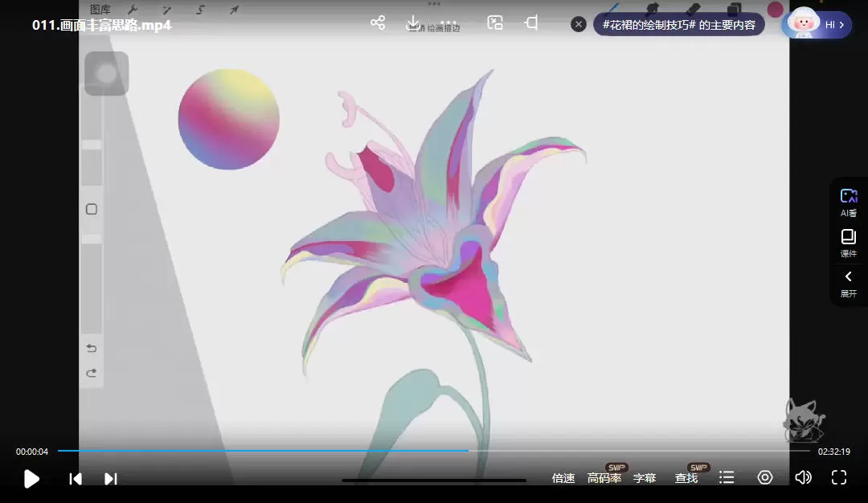Click the Procreate brush tool icon
This screenshot has width=868, height=503.
(x=612, y=9)
